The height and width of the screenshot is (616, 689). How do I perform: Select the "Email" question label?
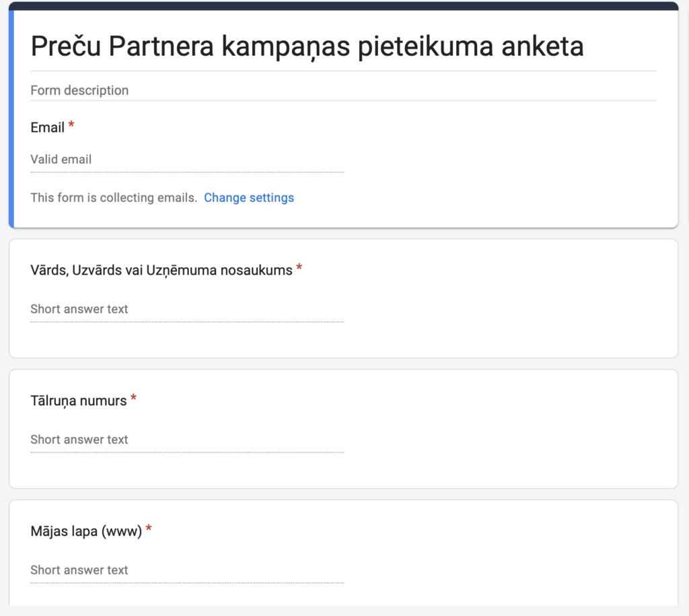[47, 127]
